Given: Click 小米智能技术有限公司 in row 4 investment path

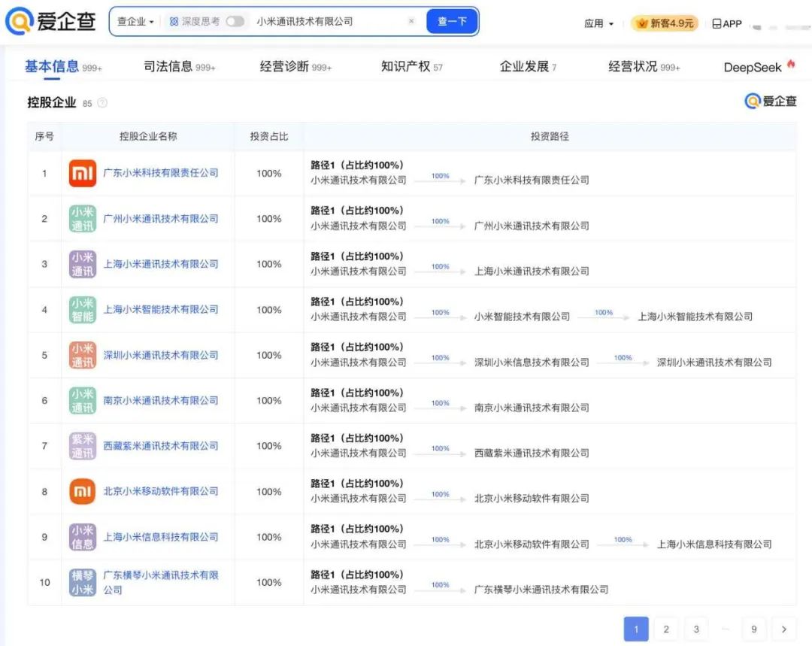Looking at the screenshot, I should 522,317.
